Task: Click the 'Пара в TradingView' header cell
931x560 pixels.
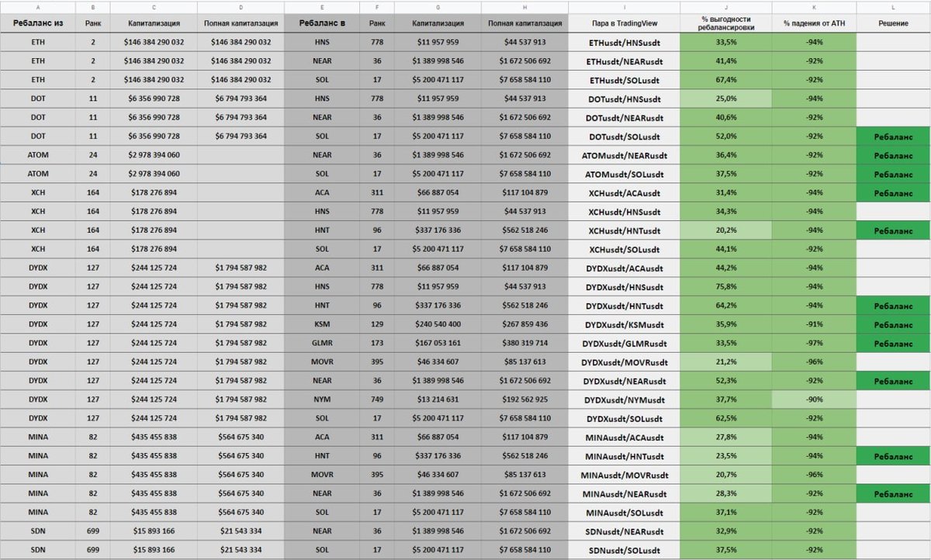Action: click(624, 24)
